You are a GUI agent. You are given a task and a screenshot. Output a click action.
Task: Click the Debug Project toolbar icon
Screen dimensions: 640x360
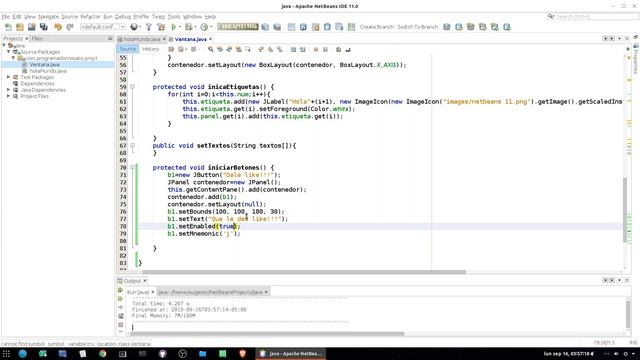(188, 27)
